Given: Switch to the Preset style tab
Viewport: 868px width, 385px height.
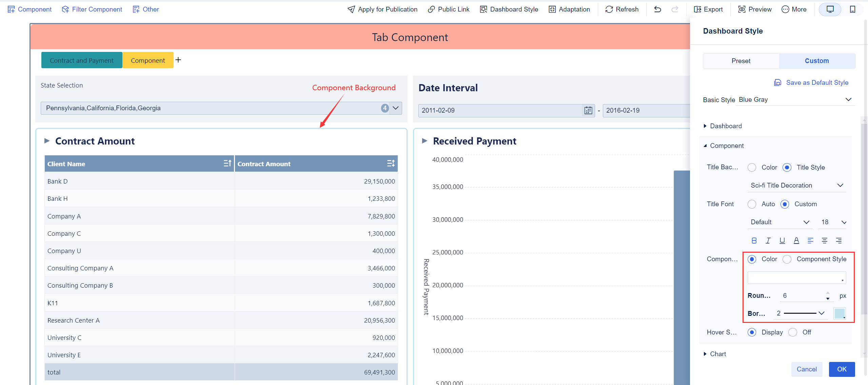Looking at the screenshot, I should pyautogui.click(x=741, y=61).
